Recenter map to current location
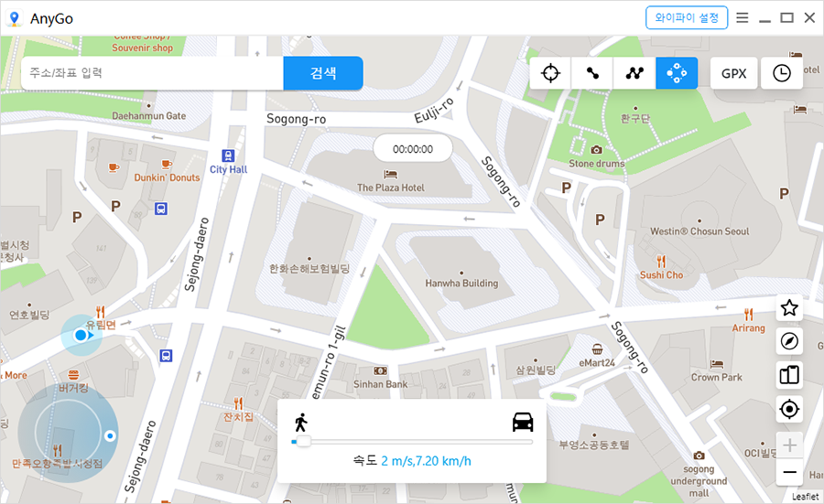 (x=789, y=409)
